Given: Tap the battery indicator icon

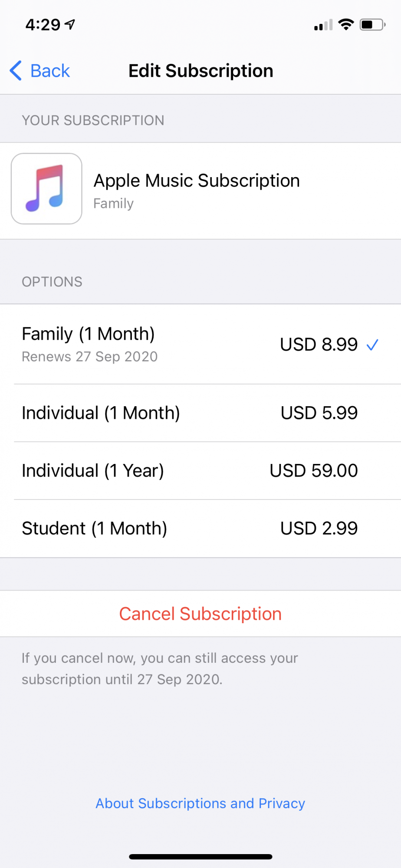Looking at the screenshot, I should [x=372, y=25].
